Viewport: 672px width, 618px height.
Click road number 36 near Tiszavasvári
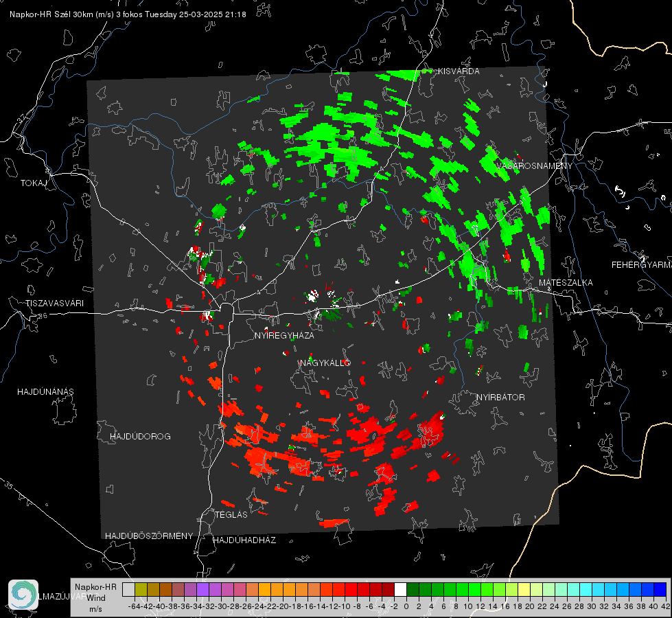click(x=43, y=316)
